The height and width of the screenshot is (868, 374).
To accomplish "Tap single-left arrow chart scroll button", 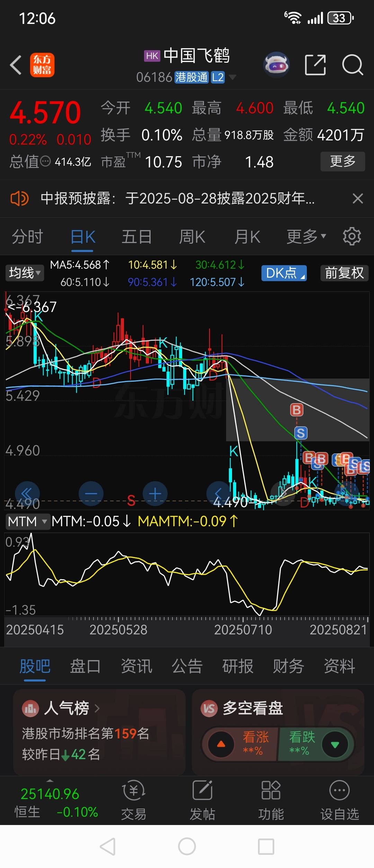I will 219,494.
